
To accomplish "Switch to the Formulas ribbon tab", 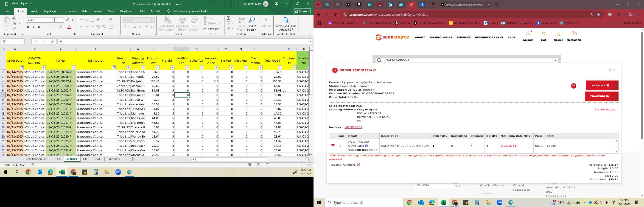I will pos(70,11).
